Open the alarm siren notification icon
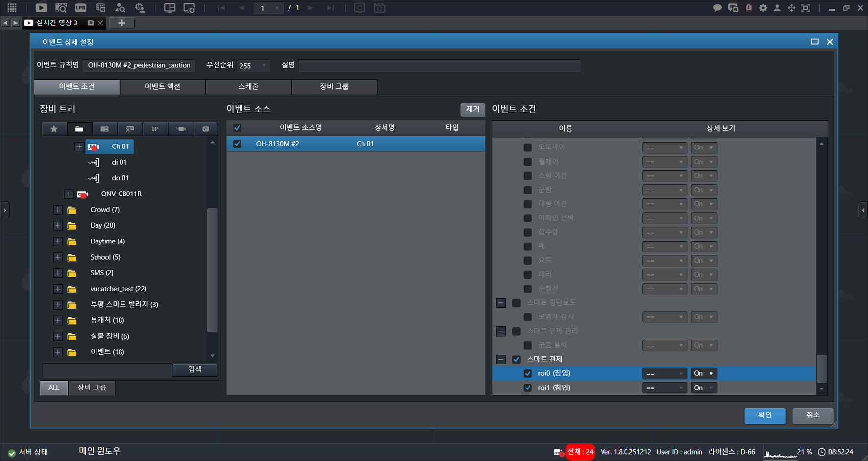The width and height of the screenshot is (868, 461). pyautogui.click(x=748, y=8)
